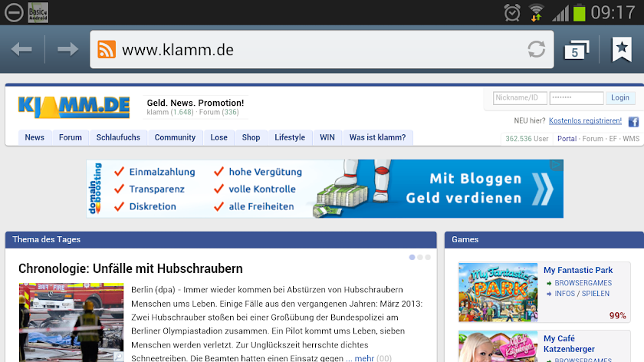This screenshot has height=362, width=644.
Task: Click the Forum link beside Portal
Action: click(x=593, y=139)
